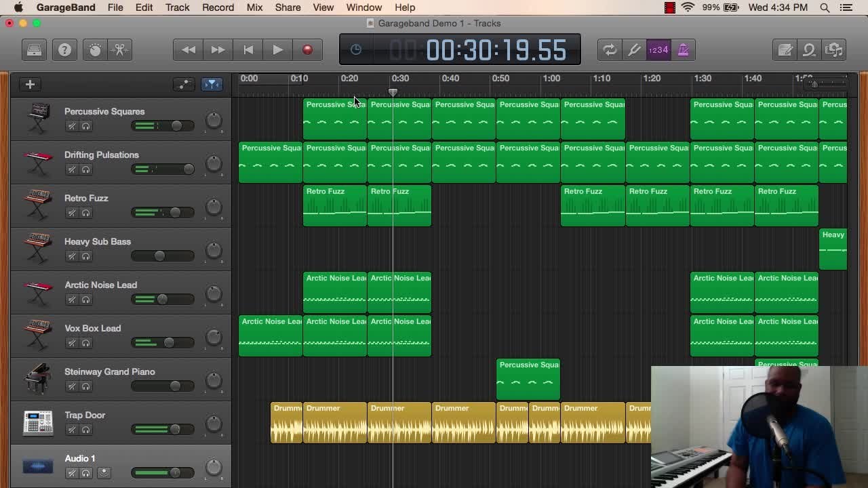Open the Spotlight search icon in menu bar

point(825,7)
